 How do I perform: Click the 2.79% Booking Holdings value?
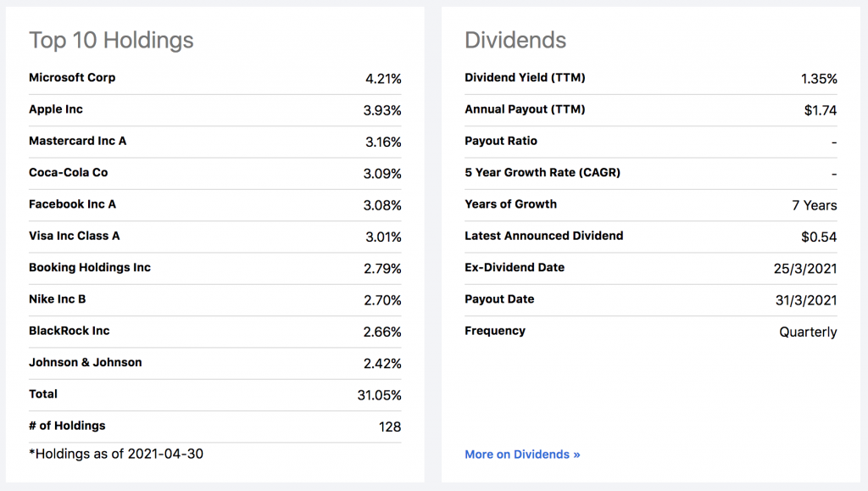click(x=382, y=269)
